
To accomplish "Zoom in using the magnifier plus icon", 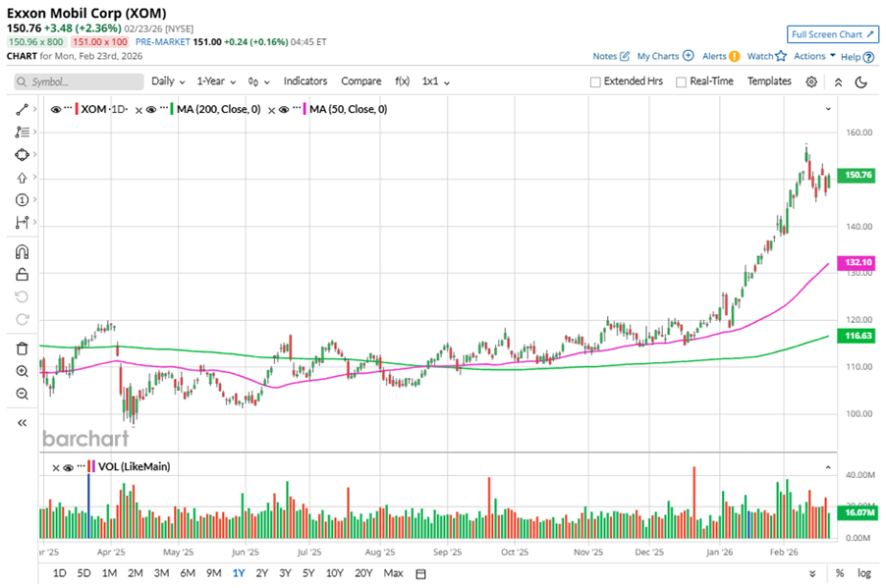I will tap(22, 371).
